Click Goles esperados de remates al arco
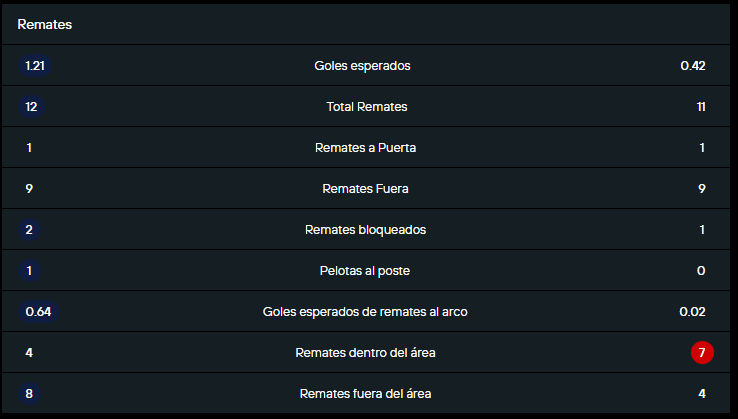This screenshot has height=419, width=738. pos(365,312)
